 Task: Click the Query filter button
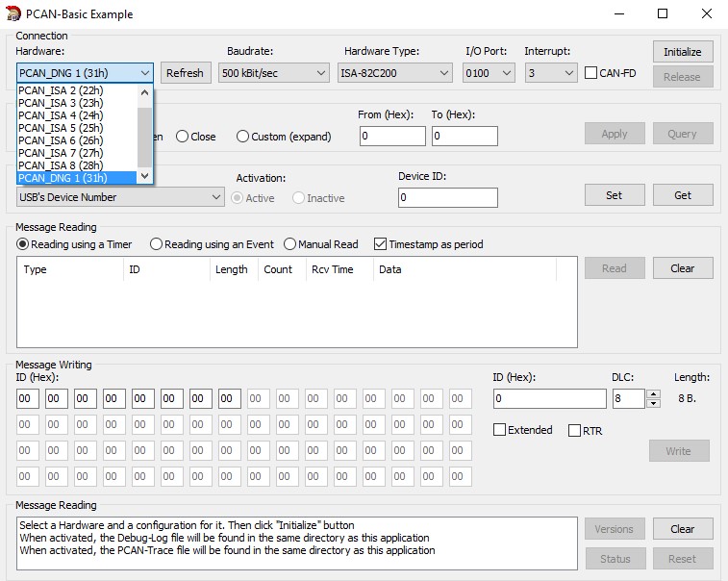click(683, 134)
